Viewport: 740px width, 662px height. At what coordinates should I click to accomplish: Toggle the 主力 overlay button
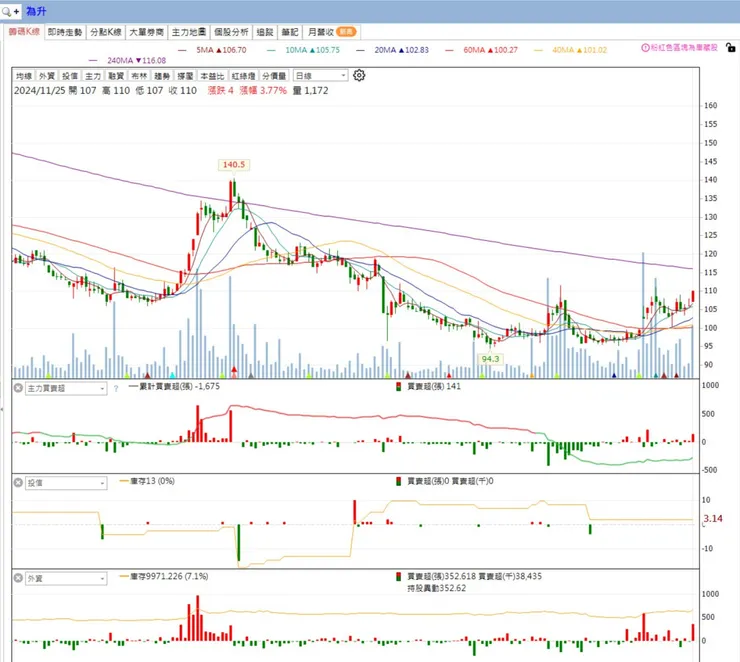point(93,75)
